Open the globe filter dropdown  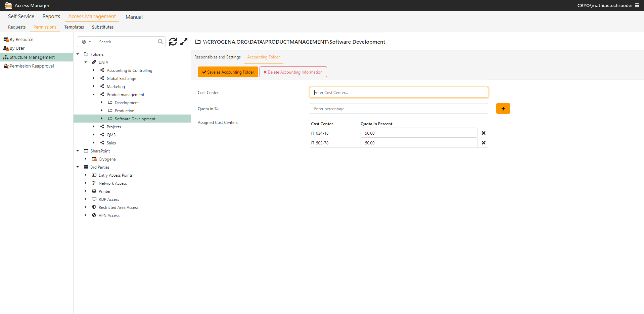point(86,41)
